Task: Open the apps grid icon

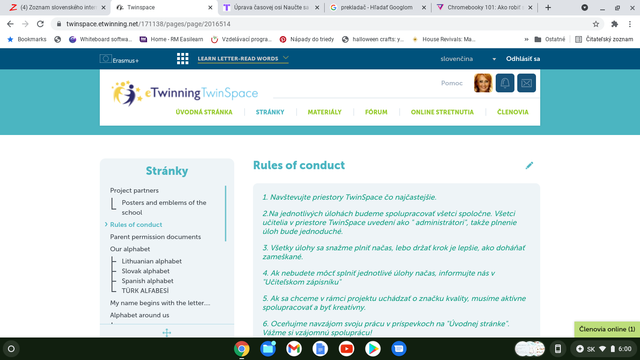Action: coord(182,59)
